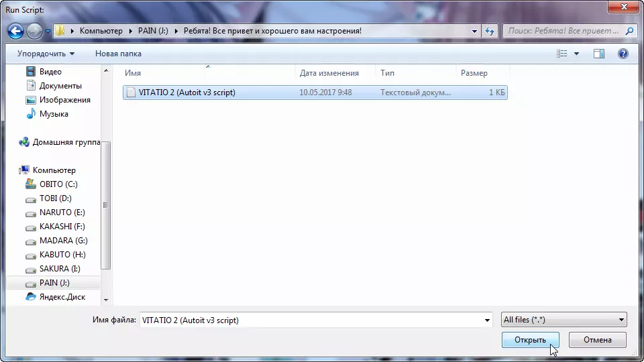The image size is (644, 362).
Task: Select the Компьютер breadcrumb segment
Action: click(x=101, y=31)
